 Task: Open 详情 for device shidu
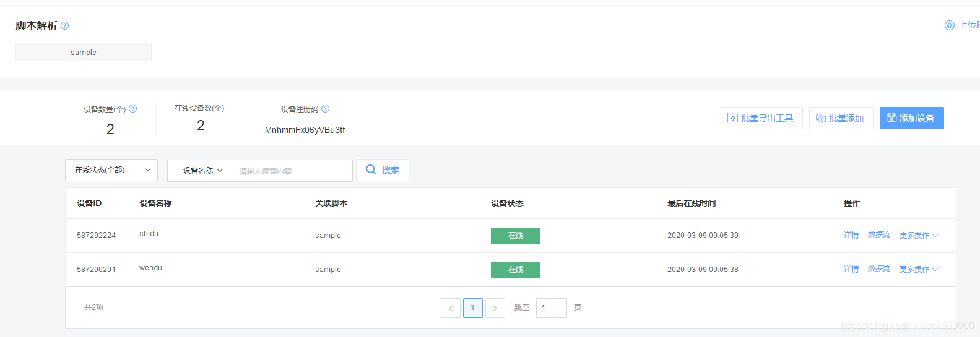(851, 235)
